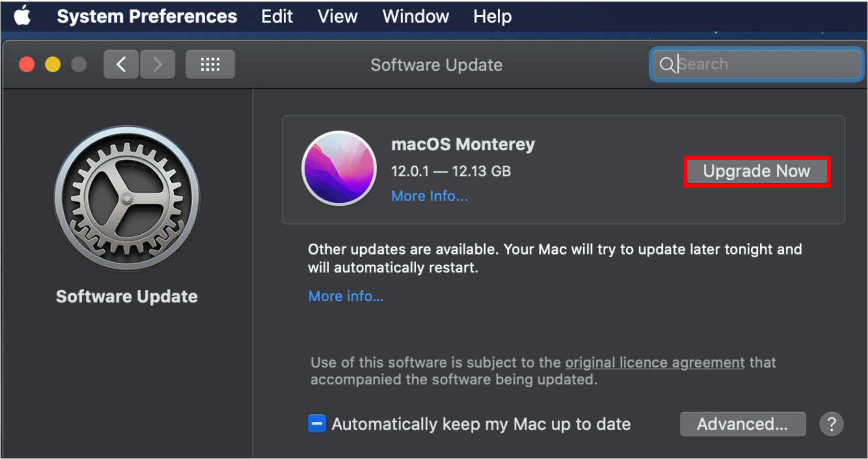868x459 pixels.
Task: Click the macOS Monterey title text
Action: coord(463,144)
